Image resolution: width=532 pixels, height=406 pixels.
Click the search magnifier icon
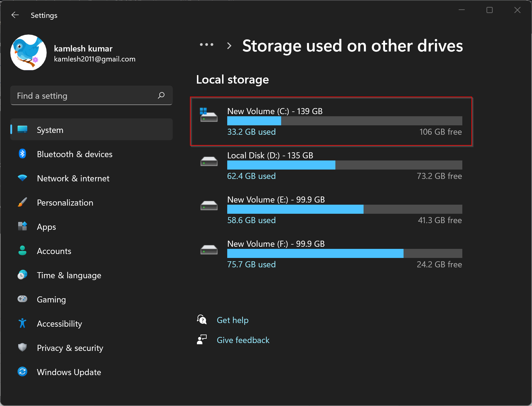tap(161, 96)
